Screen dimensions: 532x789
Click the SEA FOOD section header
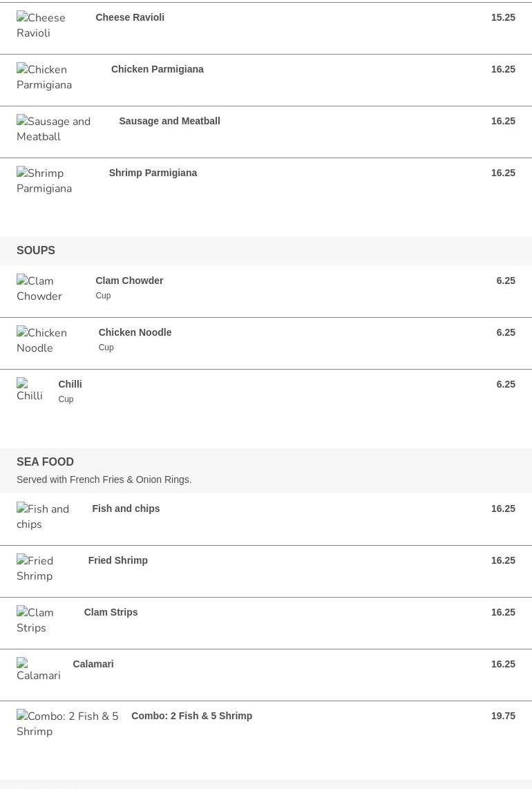pyautogui.click(x=46, y=462)
